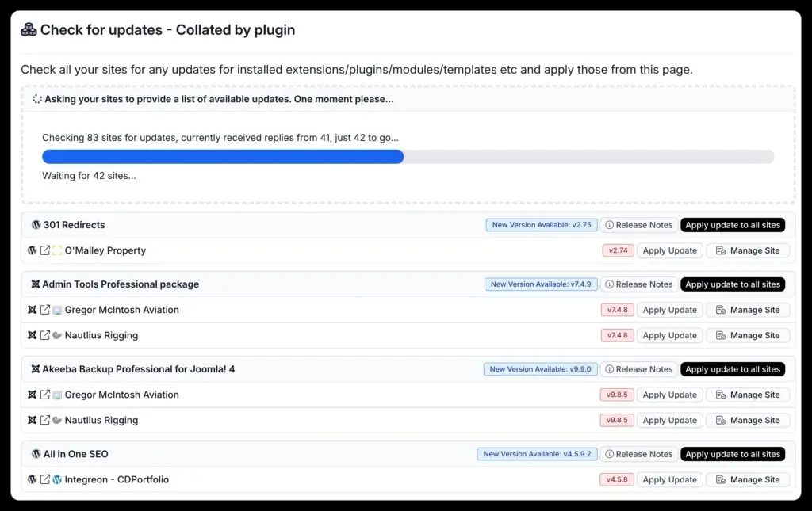Open Release Notes for Admin Tools Professional package
Screen dimensions: 812x511
[639, 284]
